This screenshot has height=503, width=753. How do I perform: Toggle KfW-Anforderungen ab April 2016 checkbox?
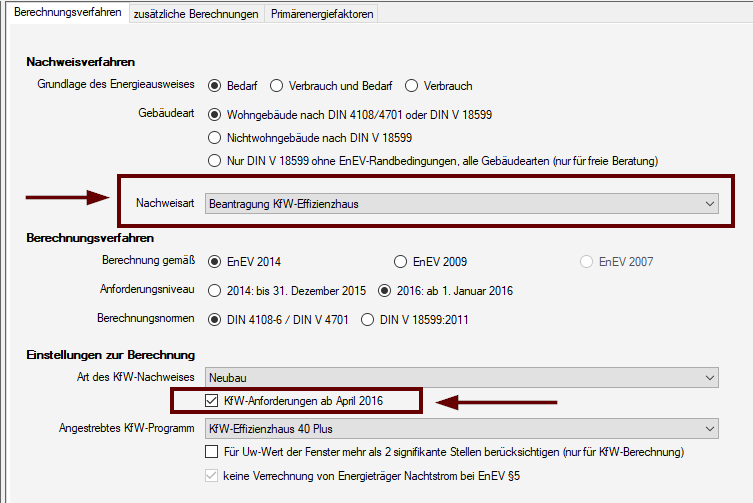pyautogui.click(x=211, y=401)
